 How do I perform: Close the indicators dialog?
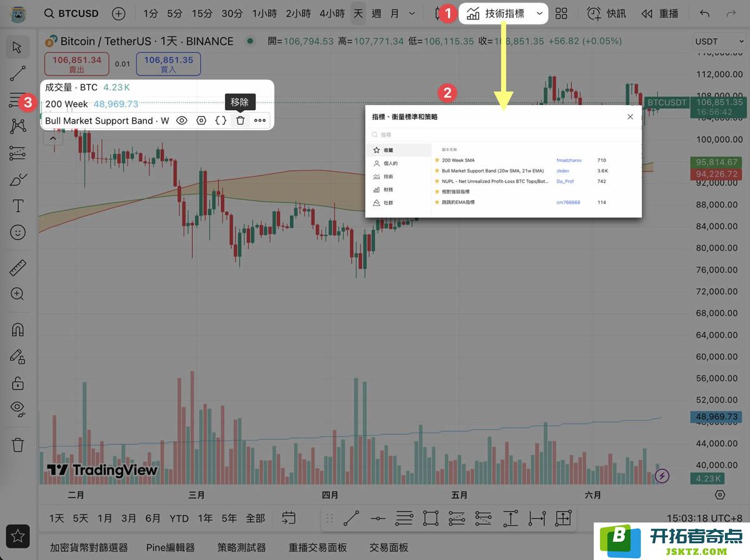(x=630, y=117)
